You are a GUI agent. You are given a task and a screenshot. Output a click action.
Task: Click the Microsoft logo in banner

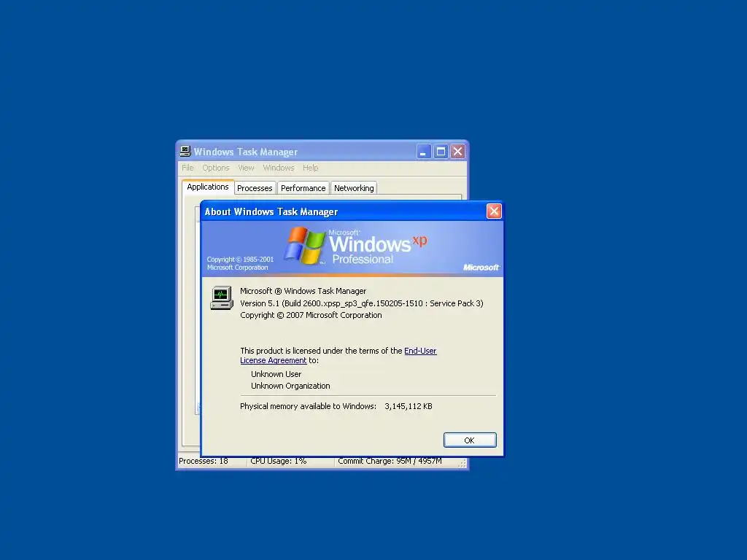(481, 268)
